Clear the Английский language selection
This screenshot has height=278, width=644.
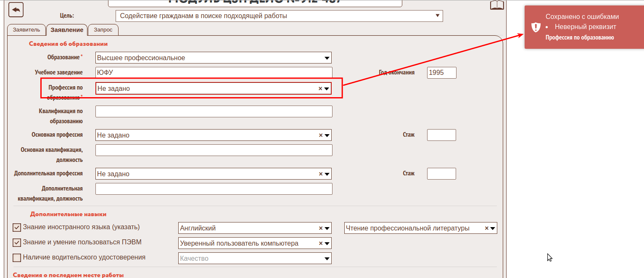coord(320,228)
